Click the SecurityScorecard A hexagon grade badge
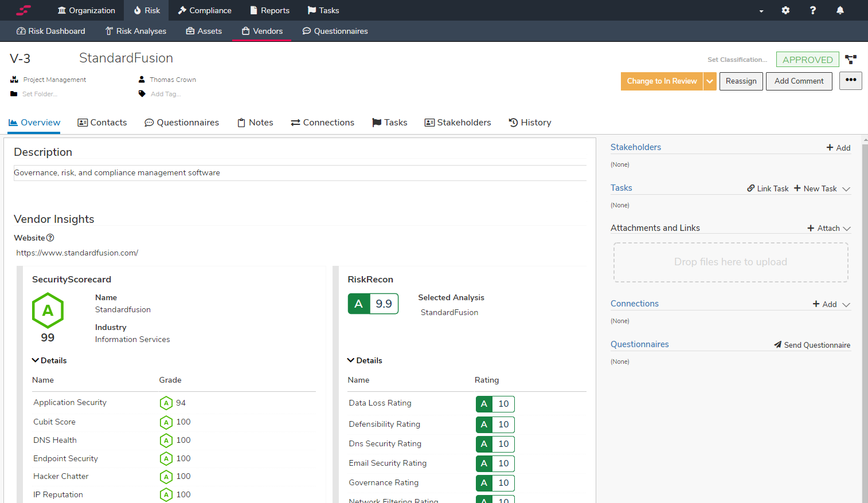The width and height of the screenshot is (868, 503). 48,311
